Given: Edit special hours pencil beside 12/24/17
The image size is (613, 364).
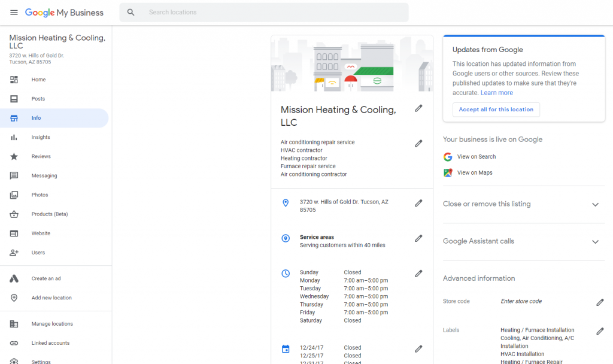Looking at the screenshot, I should pyautogui.click(x=418, y=349).
